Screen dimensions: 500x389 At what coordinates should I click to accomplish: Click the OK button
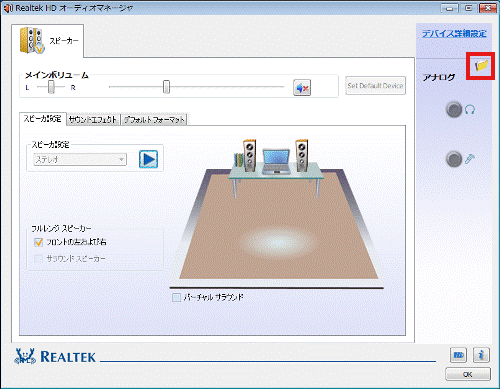pyautogui.click(x=468, y=374)
